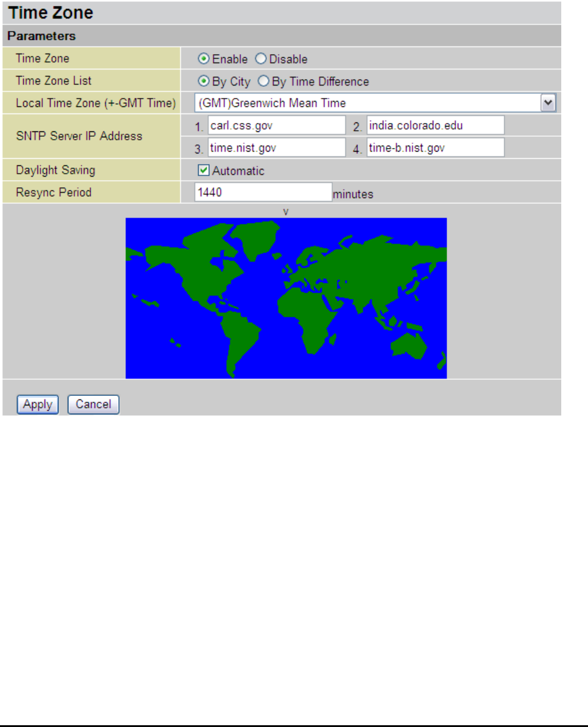Choose By Time Difference option
Image resolution: width=588 pixels, height=727 pixels.
264,81
